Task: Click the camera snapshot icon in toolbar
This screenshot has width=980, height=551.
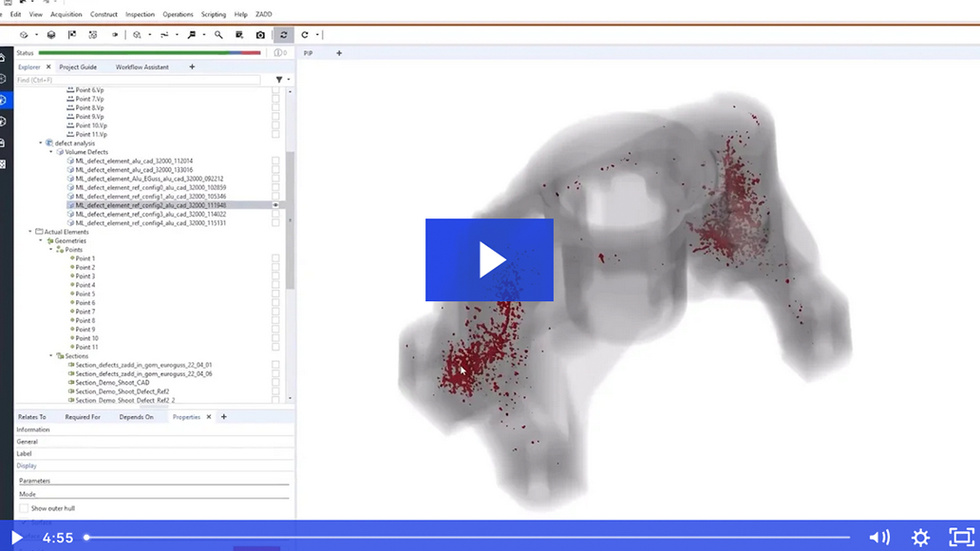Action: click(260, 35)
